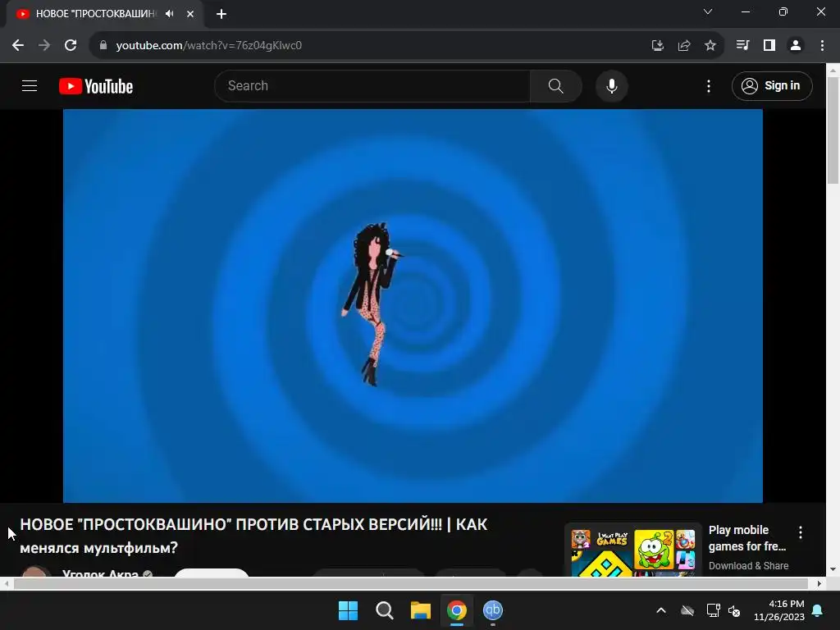
Task: Click the video title text
Action: pyautogui.click(x=253, y=536)
